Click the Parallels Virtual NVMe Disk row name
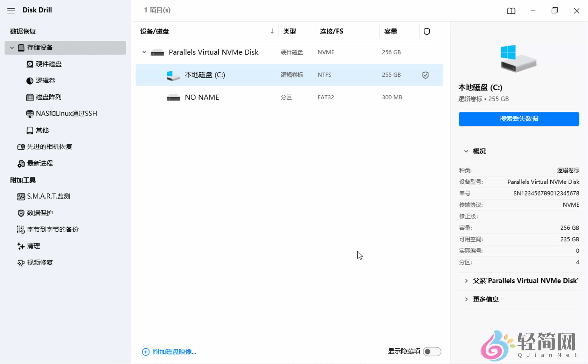588x364 pixels. (213, 52)
